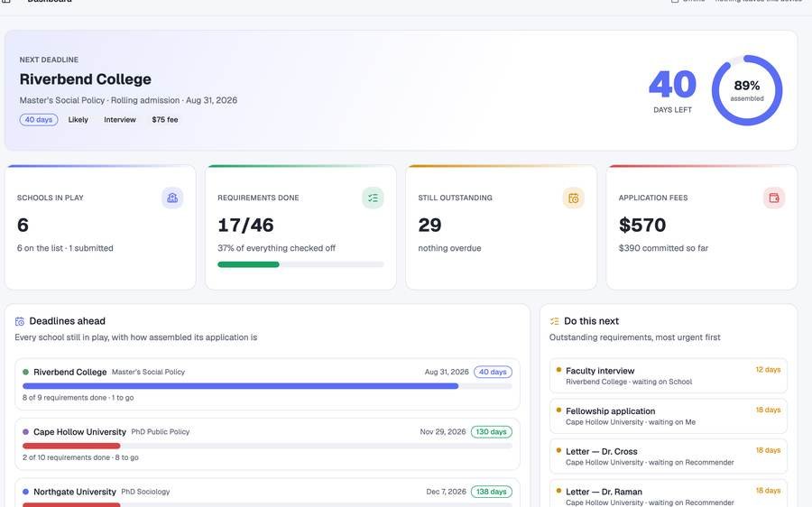
Task: Click the large 40 days left counter
Action: (672, 85)
